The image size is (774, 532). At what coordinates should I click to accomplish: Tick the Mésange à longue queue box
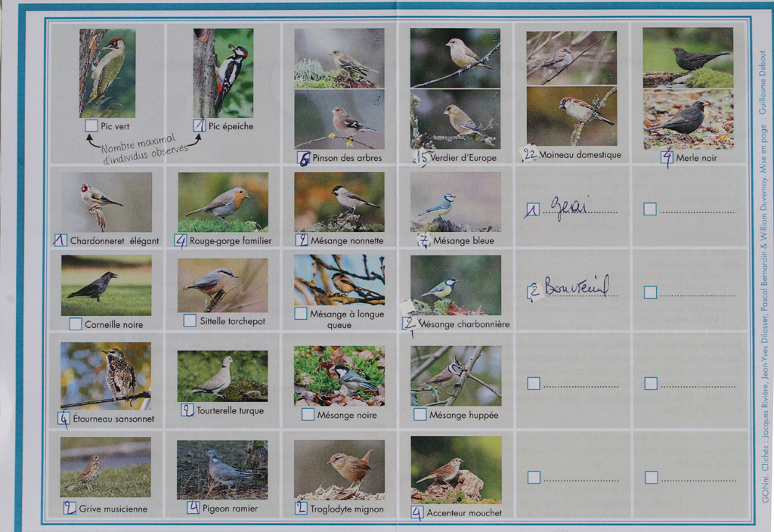(x=301, y=313)
